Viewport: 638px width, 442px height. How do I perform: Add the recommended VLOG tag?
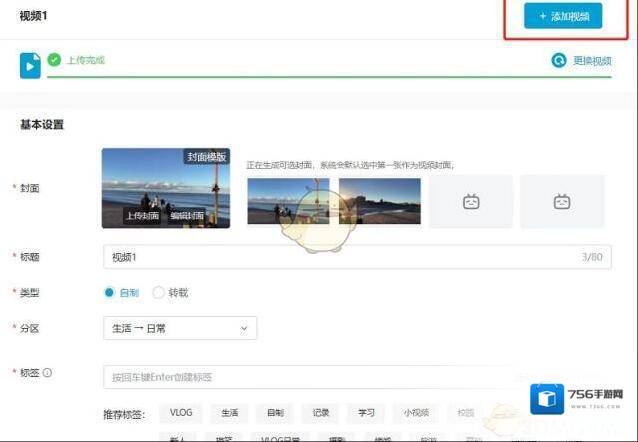pyautogui.click(x=181, y=412)
